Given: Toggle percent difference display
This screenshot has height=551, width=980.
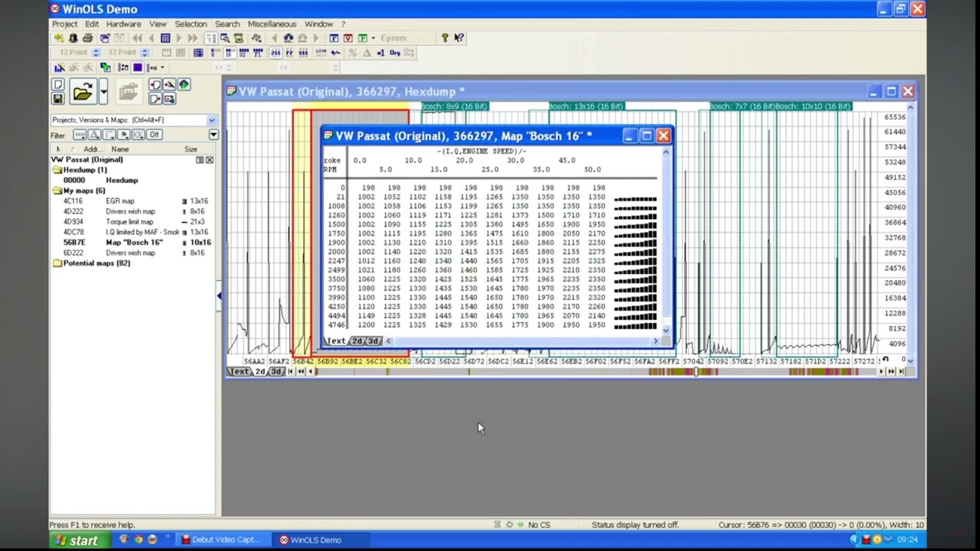Looking at the screenshot, I should pyautogui.click(x=352, y=53).
